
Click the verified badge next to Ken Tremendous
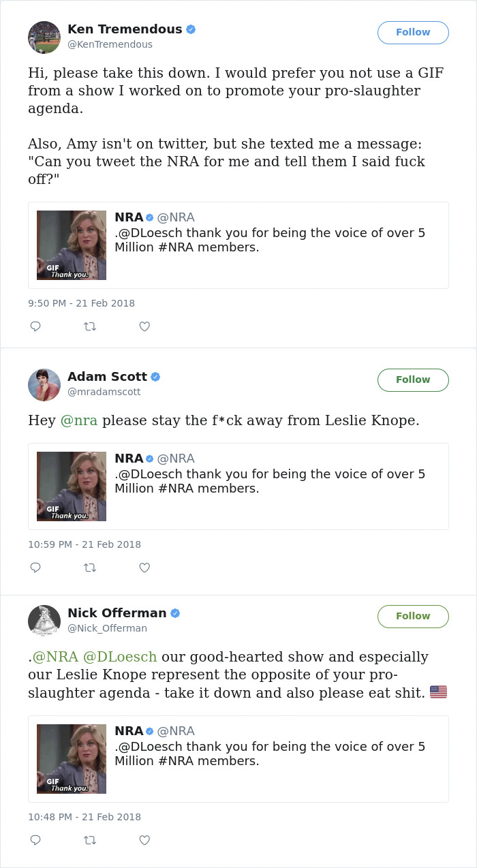click(x=191, y=29)
